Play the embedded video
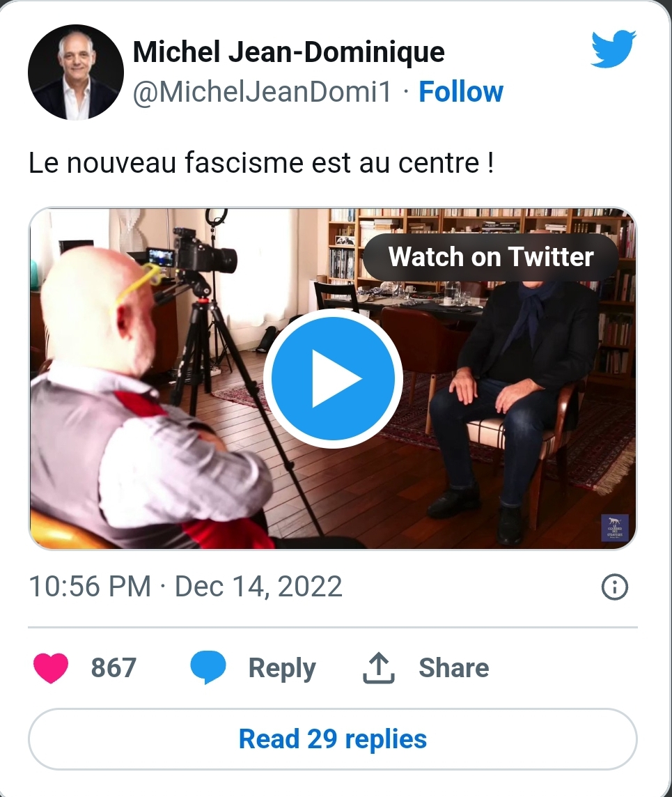Screen dimensions: 672x797 pos(333,378)
